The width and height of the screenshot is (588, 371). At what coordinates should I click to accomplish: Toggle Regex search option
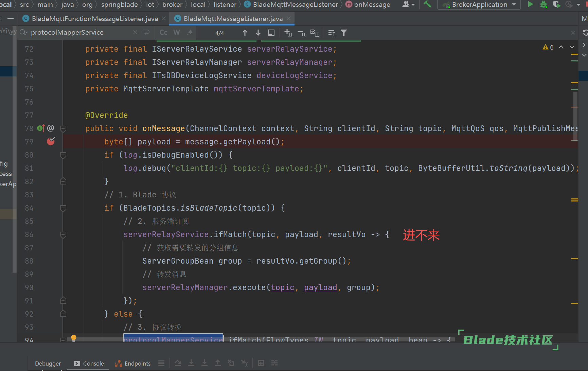coord(190,33)
